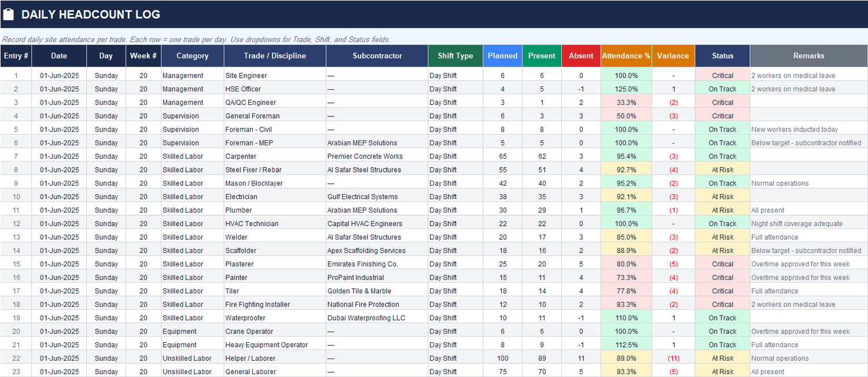Select the Entry # column header
The height and width of the screenshot is (377, 868).
16,56
